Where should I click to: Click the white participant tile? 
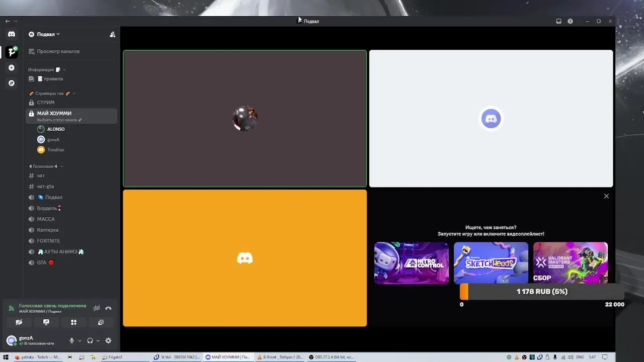(x=491, y=119)
